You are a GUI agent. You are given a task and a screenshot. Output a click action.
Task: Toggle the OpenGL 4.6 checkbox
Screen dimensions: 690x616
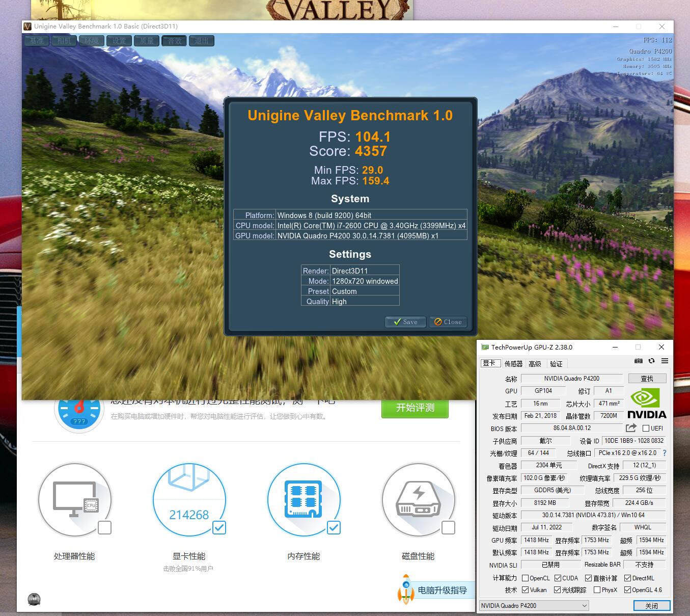point(627,590)
